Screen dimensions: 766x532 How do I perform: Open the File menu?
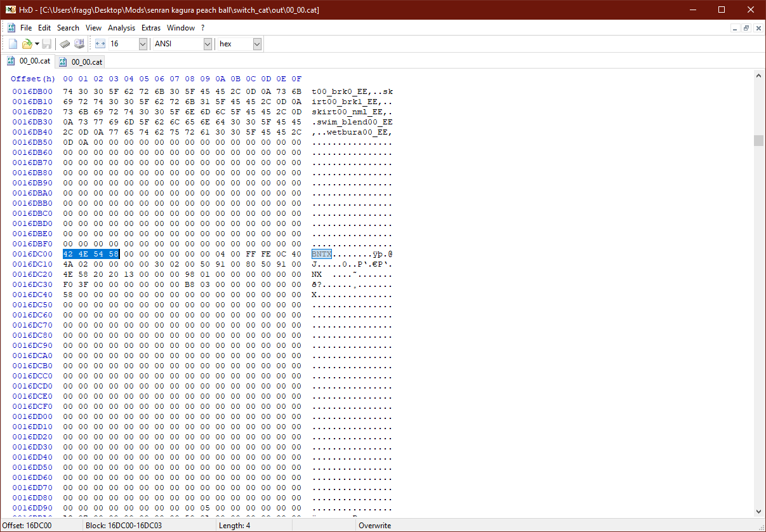tap(26, 28)
